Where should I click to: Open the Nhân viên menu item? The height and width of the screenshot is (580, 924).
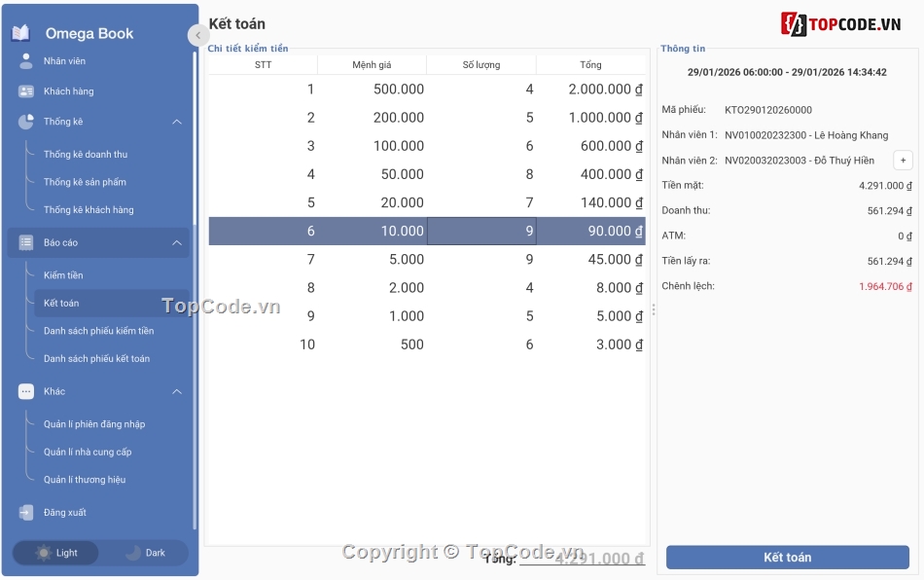tap(98, 60)
